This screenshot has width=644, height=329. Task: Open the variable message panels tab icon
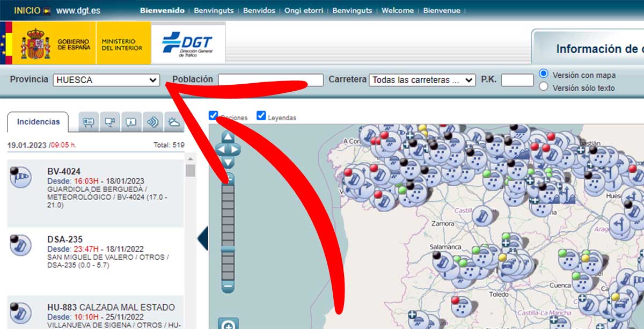pos(89,122)
